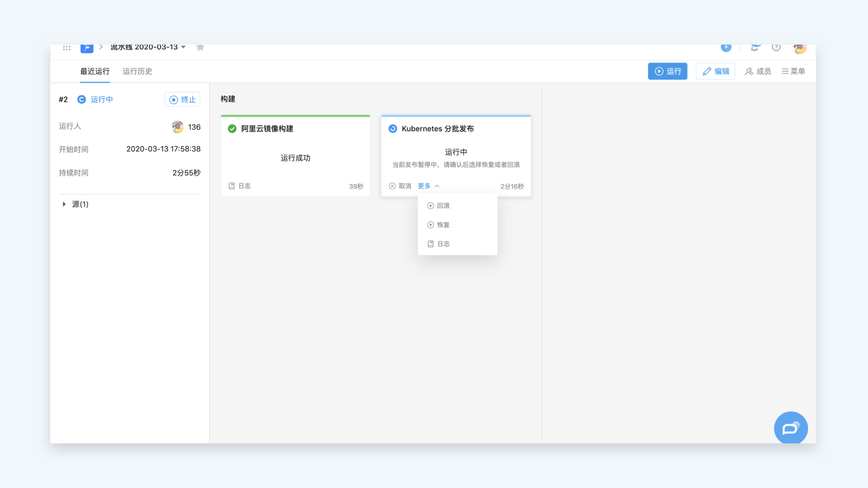The width and height of the screenshot is (868, 488).
Task: Click the runner avatar next to 136
Action: pyautogui.click(x=178, y=127)
